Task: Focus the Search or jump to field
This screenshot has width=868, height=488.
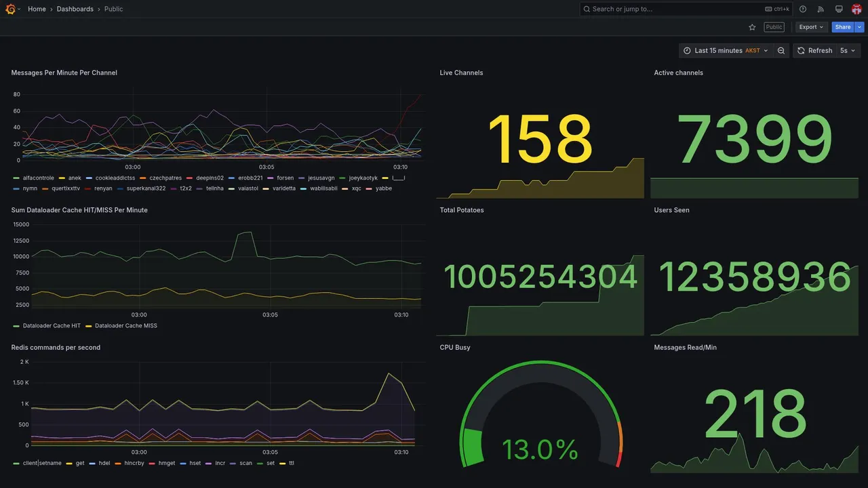Action: coord(685,9)
